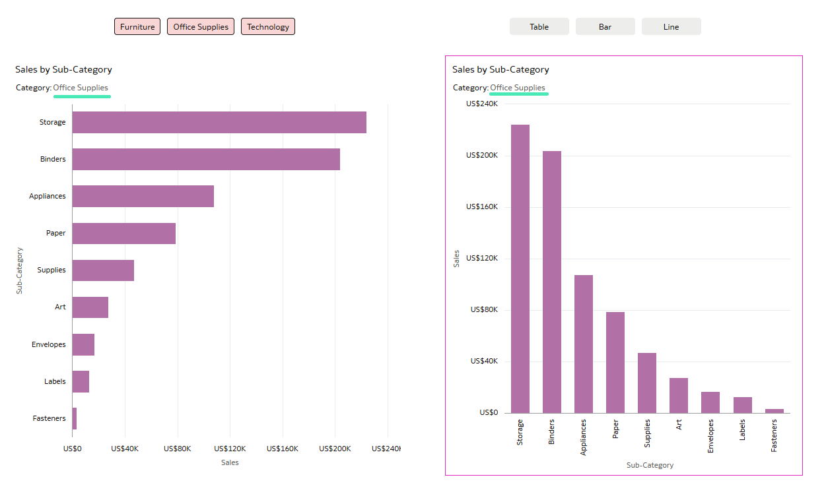Select the vertical Supplies column

(x=647, y=383)
